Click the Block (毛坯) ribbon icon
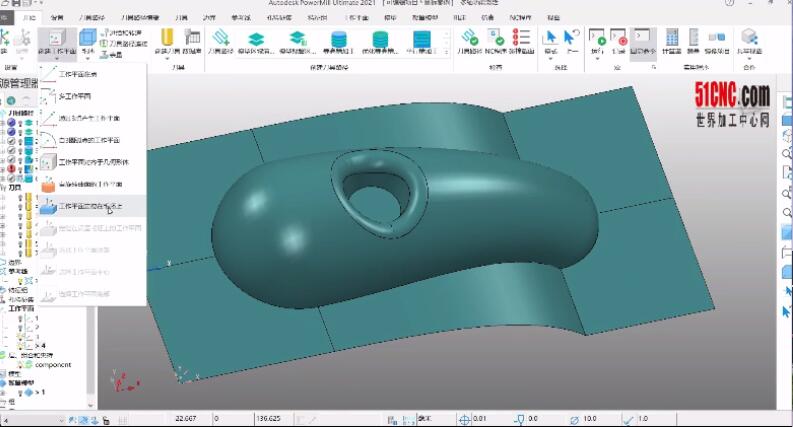Viewport: 793px width, 427px height. 89,45
